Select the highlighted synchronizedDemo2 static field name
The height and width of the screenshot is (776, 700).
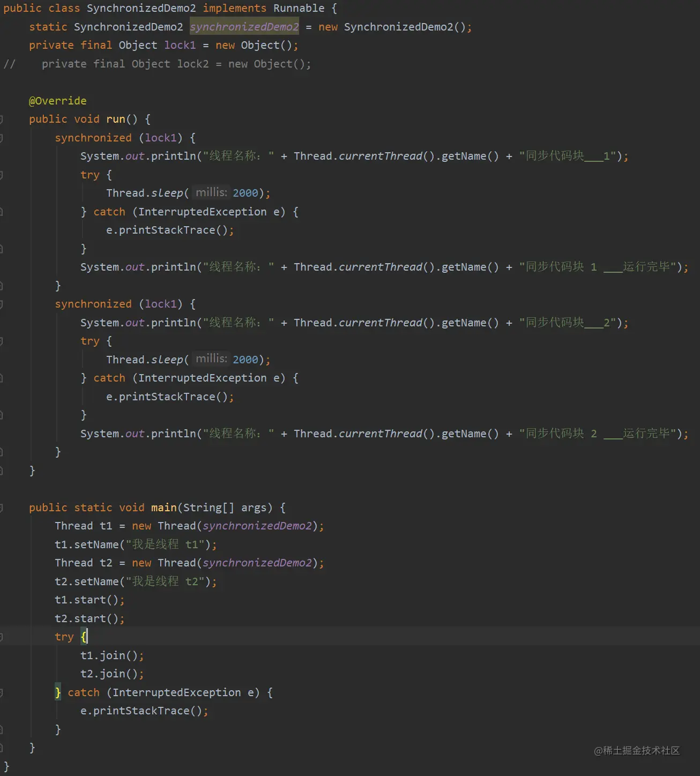click(244, 27)
